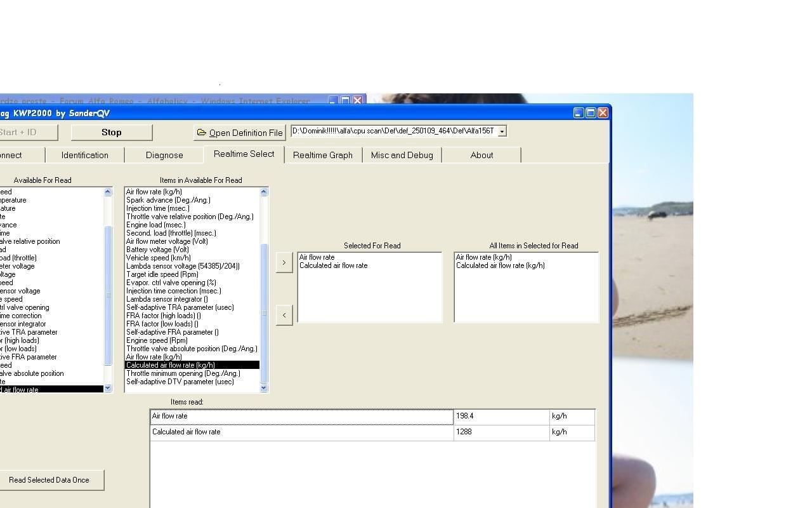Viewport: 812px width, 508px height.
Task: Close the KWP2000 by SanderQV window
Action: click(x=603, y=112)
